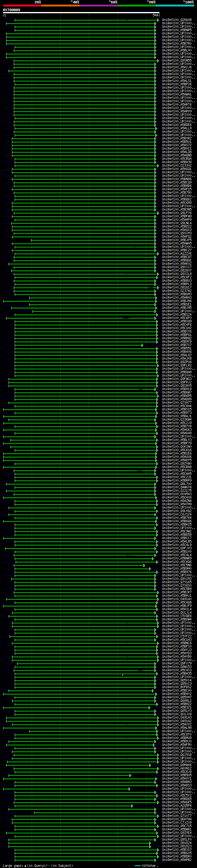Open hit UniRef100_O81617
Image resolution: width=197 pixels, height=868 pixels.
click(177, 287)
